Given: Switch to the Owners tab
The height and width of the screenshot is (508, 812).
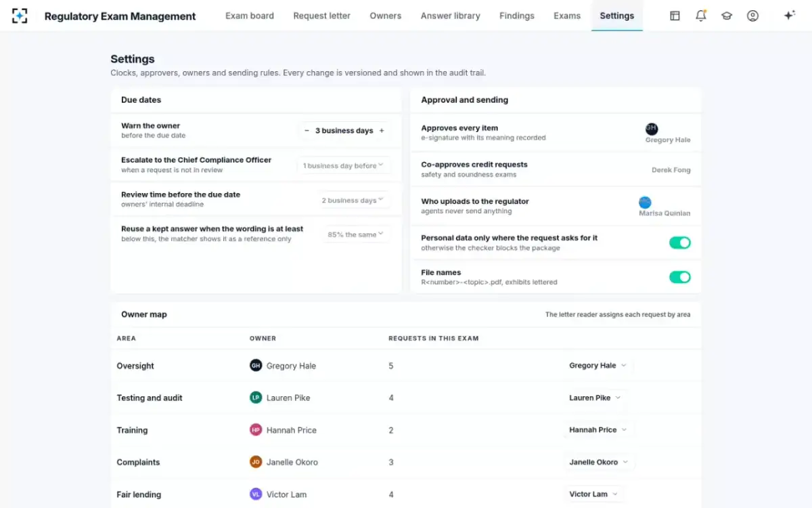Looking at the screenshot, I should pyautogui.click(x=386, y=16).
